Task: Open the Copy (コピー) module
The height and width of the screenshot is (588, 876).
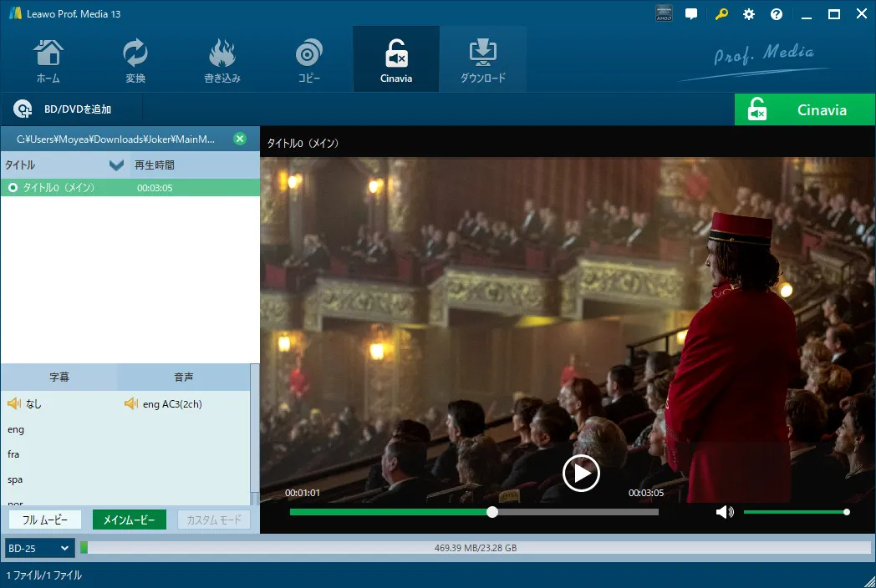Action: [309, 60]
